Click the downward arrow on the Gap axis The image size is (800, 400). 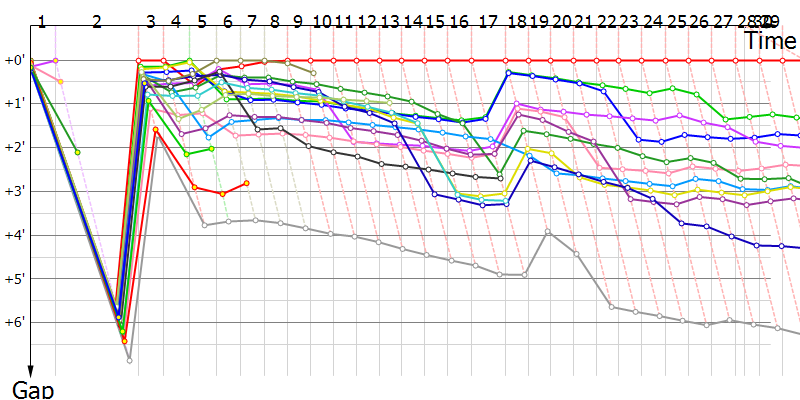click(30, 368)
